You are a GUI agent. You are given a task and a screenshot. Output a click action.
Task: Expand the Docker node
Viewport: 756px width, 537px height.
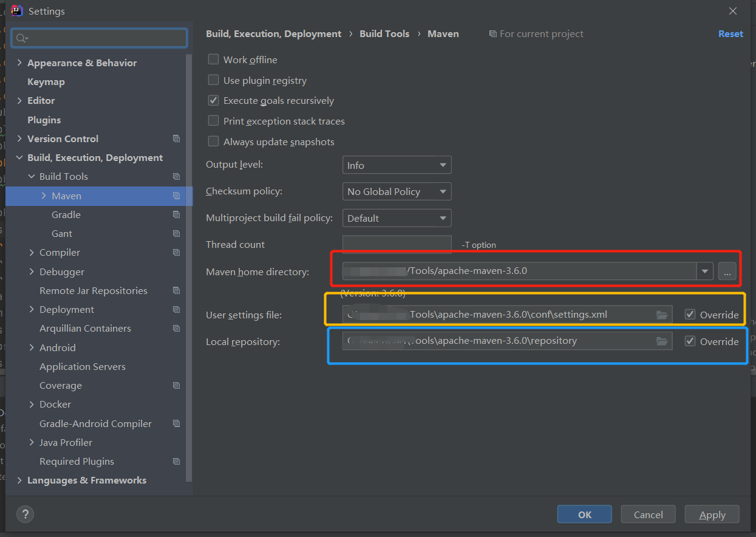(x=32, y=405)
